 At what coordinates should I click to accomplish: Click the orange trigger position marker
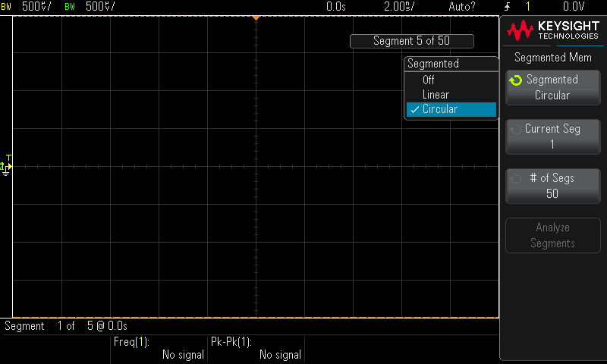click(256, 17)
